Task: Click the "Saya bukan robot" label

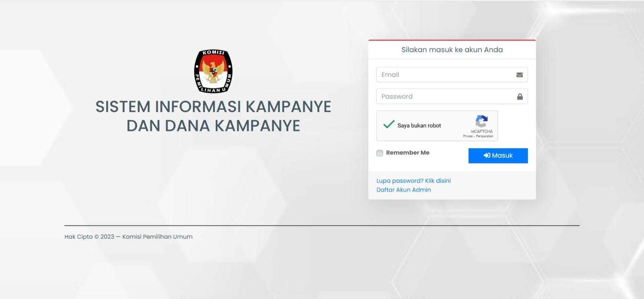Action: pyautogui.click(x=419, y=125)
